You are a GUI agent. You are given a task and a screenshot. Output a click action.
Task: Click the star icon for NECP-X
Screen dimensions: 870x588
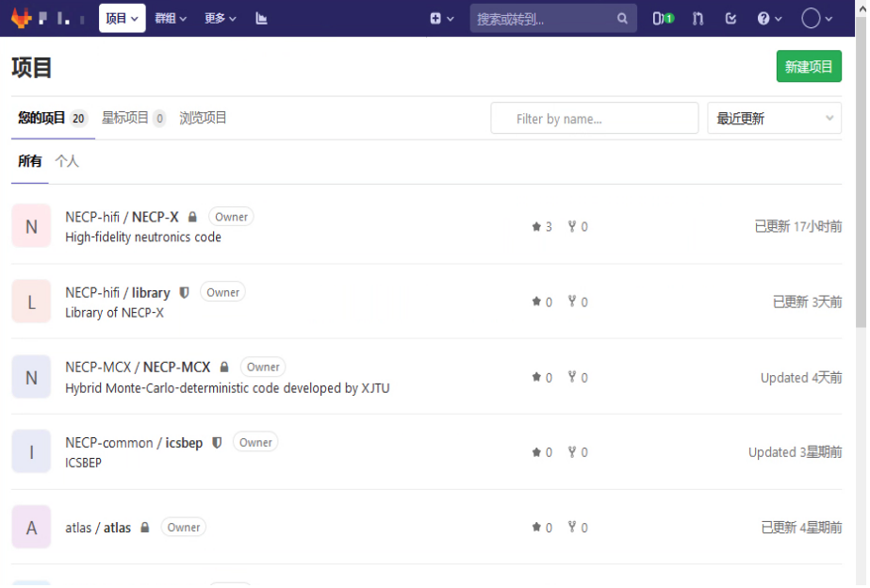(x=536, y=227)
